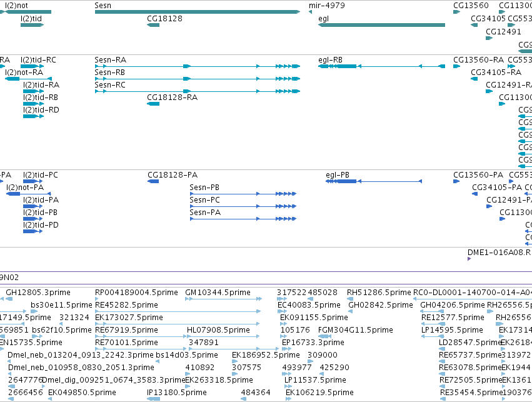Open the FGM304G11.5prime EST
532x402 pixels.
(x=324, y=336)
